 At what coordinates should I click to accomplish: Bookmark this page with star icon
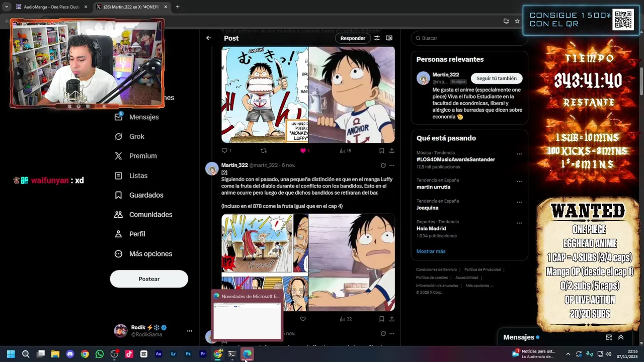point(517,21)
